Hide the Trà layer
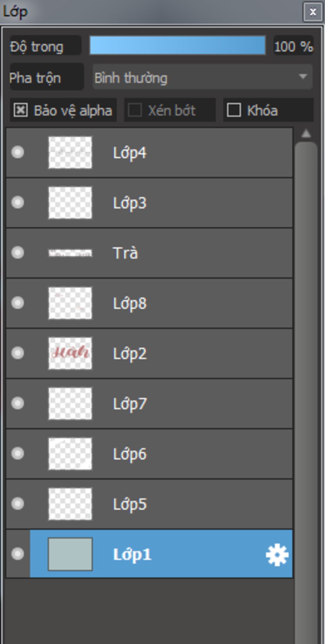 (x=17, y=253)
